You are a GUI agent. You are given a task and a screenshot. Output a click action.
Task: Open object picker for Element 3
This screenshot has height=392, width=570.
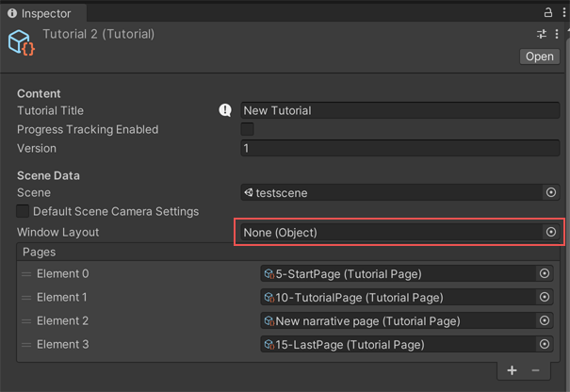click(x=544, y=345)
